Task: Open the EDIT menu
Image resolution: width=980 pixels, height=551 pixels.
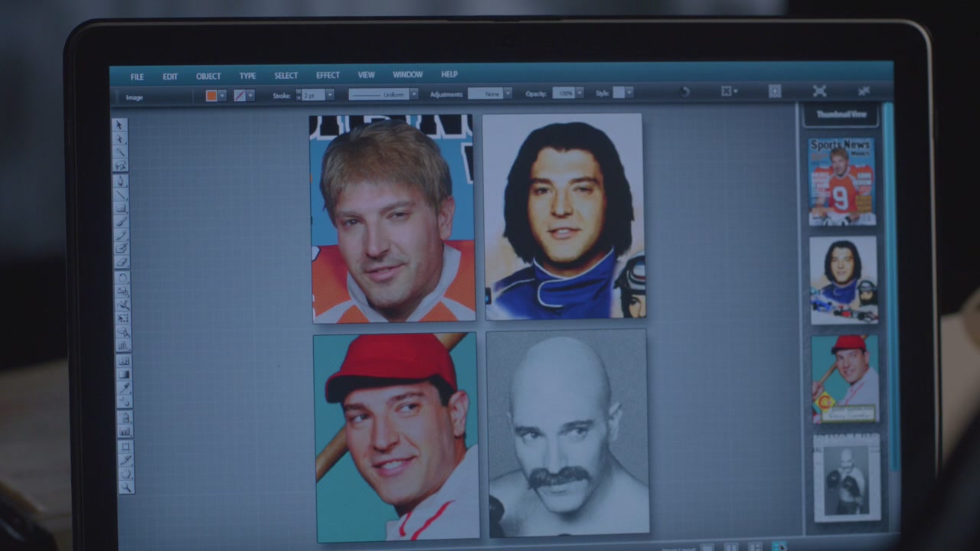Action: coord(170,77)
